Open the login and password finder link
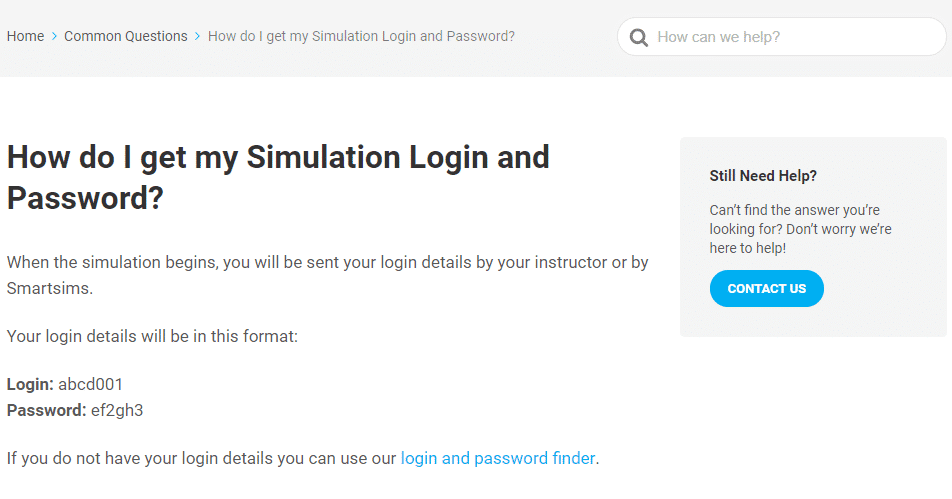 [x=497, y=458]
